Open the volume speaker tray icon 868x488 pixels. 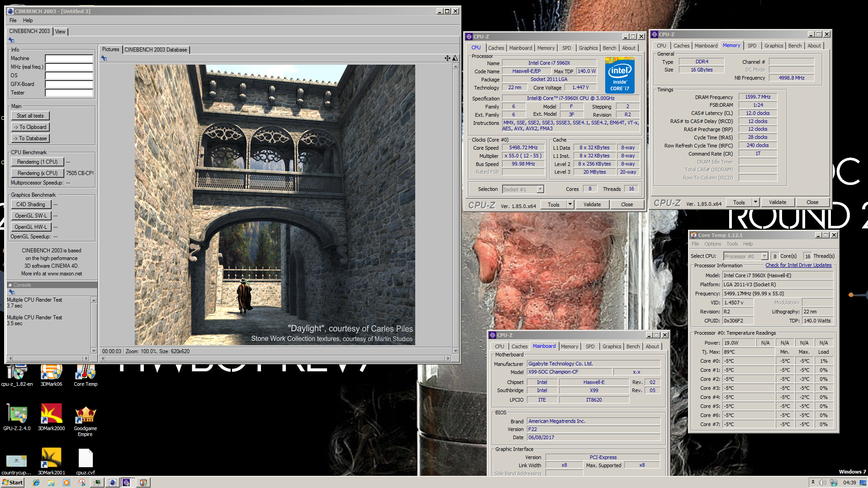click(x=822, y=483)
